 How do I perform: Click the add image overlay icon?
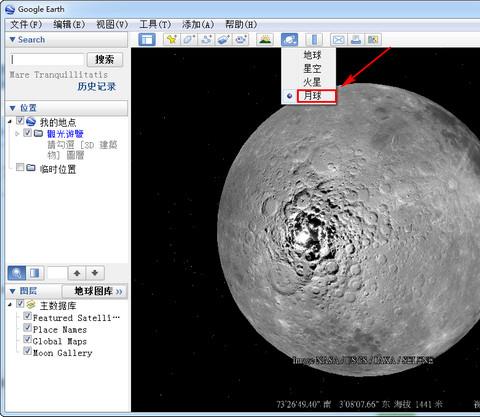(223, 40)
